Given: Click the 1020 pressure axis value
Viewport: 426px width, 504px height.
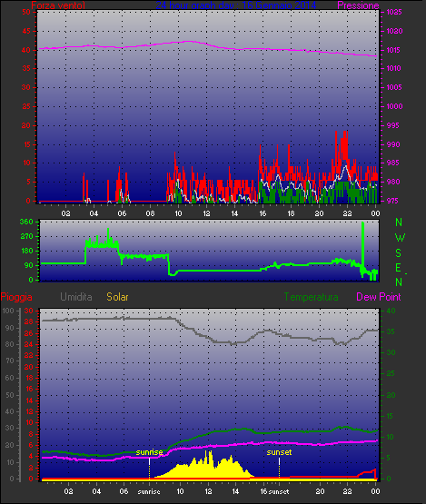Looking at the screenshot, I should (x=394, y=31).
